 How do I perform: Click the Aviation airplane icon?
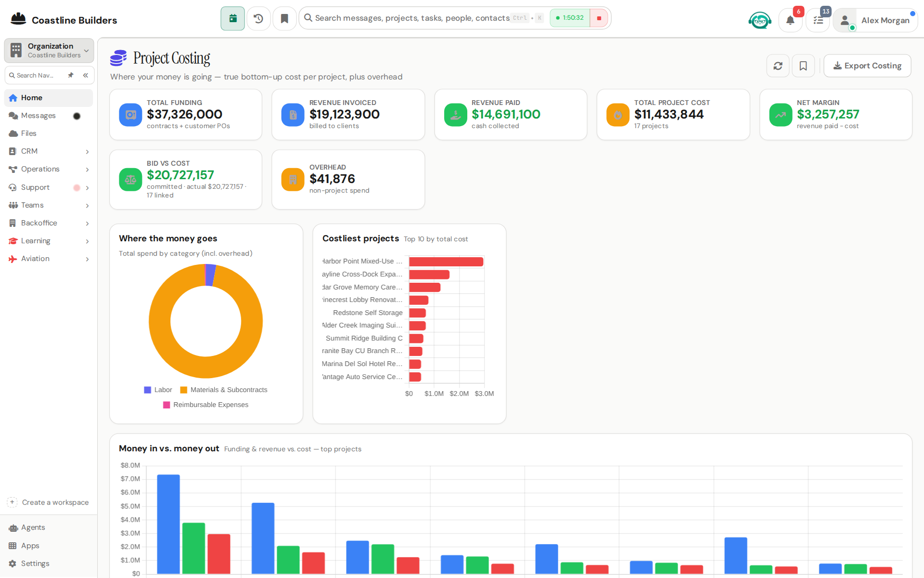(13, 259)
